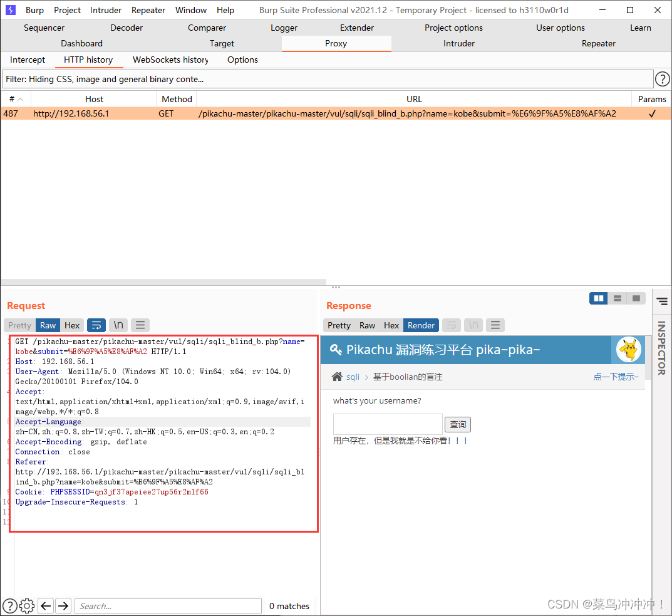Select side-by-side layout icon
The height and width of the screenshot is (616, 672).
[x=598, y=298]
